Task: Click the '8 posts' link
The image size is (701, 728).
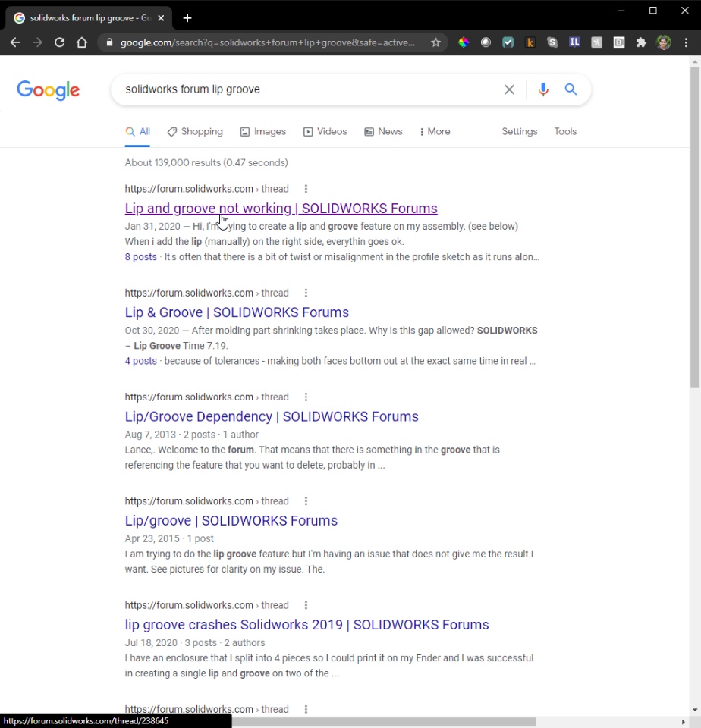Action: [141, 257]
